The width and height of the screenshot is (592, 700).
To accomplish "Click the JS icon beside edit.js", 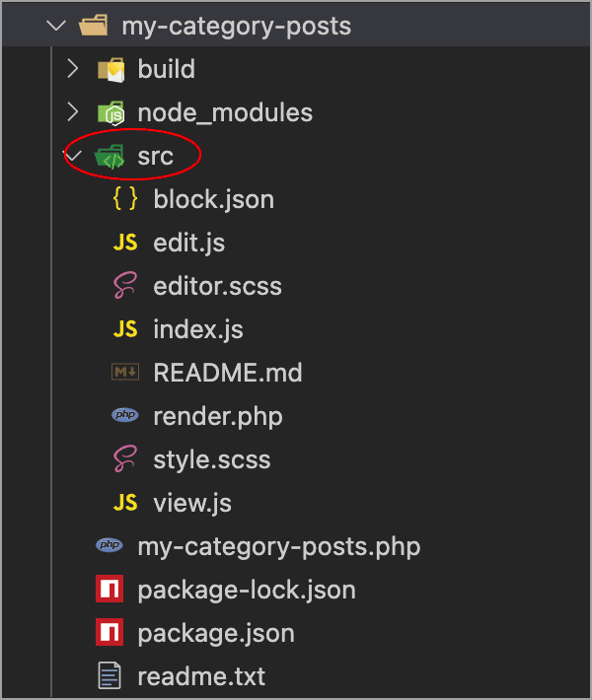I will point(125,243).
